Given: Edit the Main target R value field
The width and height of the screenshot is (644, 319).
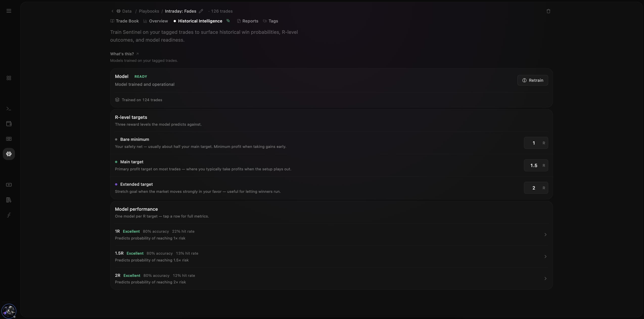Looking at the screenshot, I should pos(536,165).
